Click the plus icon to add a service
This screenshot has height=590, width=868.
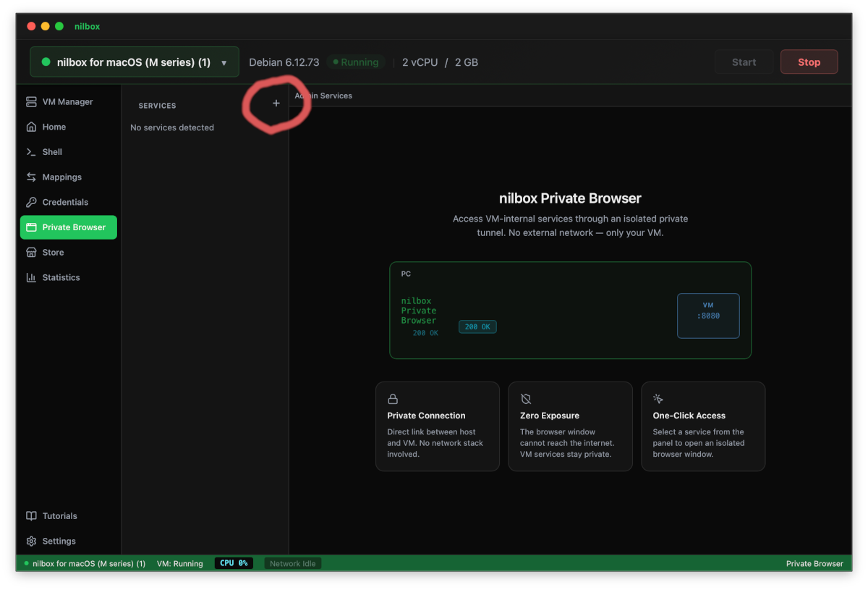[x=276, y=104]
